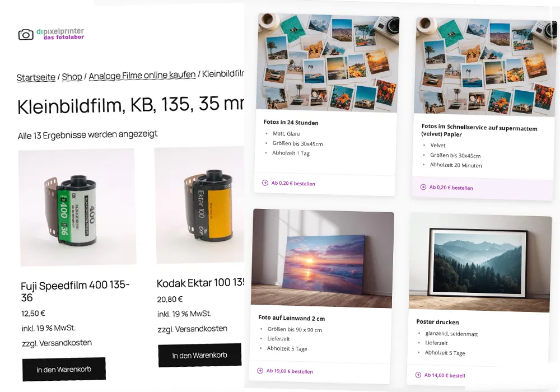Screen dimensions: 560x392
Task: Click the pixelprinter das fotolabor logo text
Action: [60, 34]
